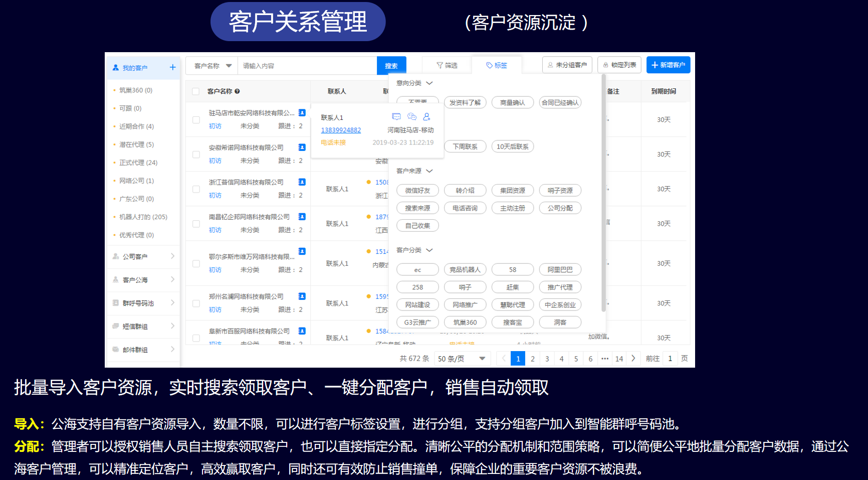Select 正式代理 (24) group in sidebar
The height and width of the screenshot is (480, 868).
pyautogui.click(x=138, y=163)
